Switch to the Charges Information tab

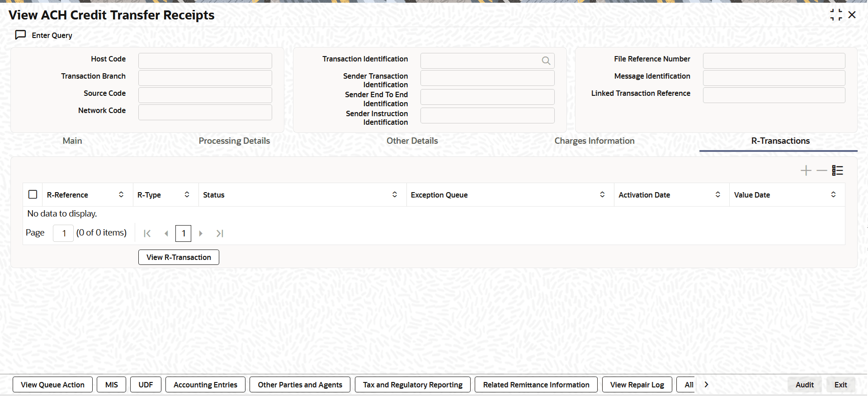pos(594,141)
